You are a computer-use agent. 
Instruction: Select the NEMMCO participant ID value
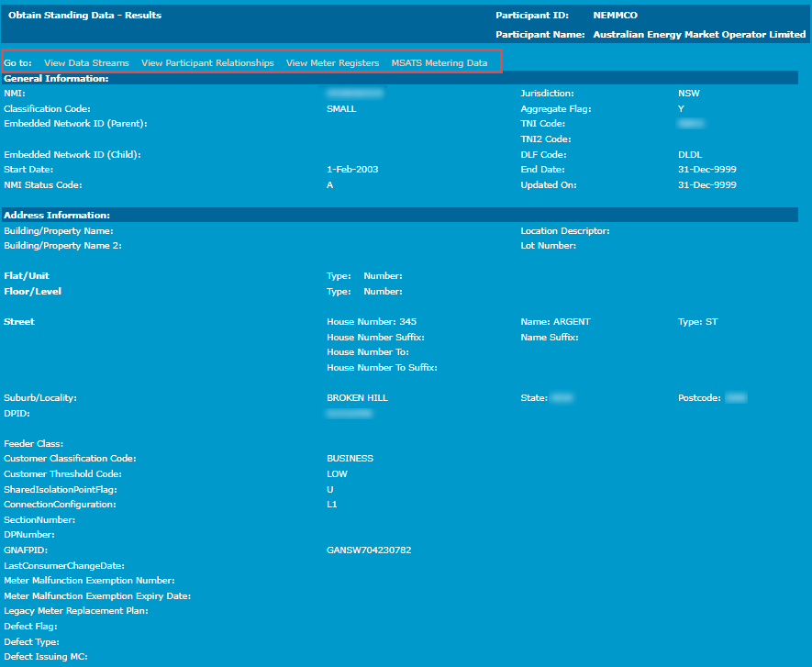click(615, 16)
